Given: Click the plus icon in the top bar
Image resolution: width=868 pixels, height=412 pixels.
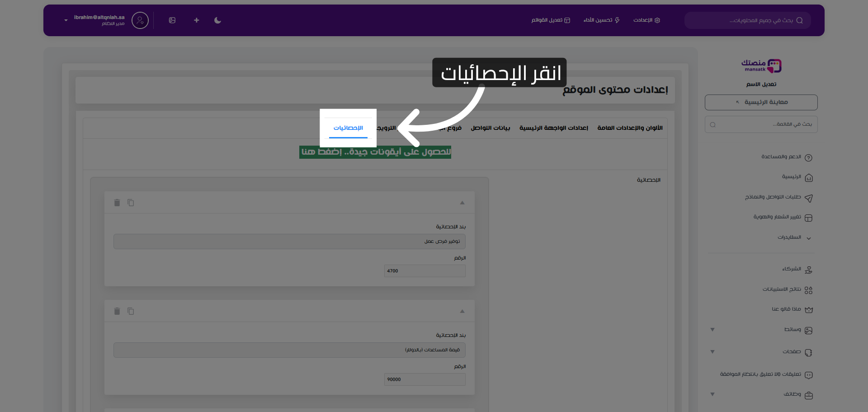Looking at the screenshot, I should [x=196, y=20].
